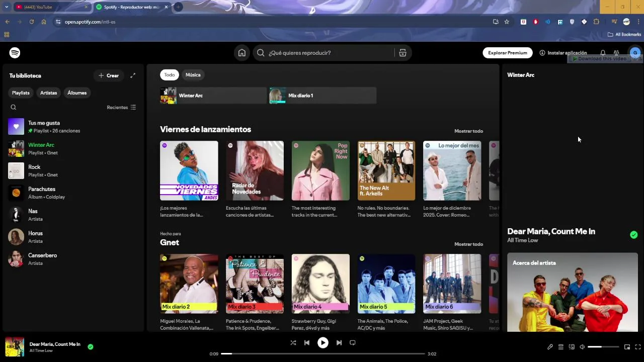
Task: Adjust the volume slider
Action: (x=603, y=347)
